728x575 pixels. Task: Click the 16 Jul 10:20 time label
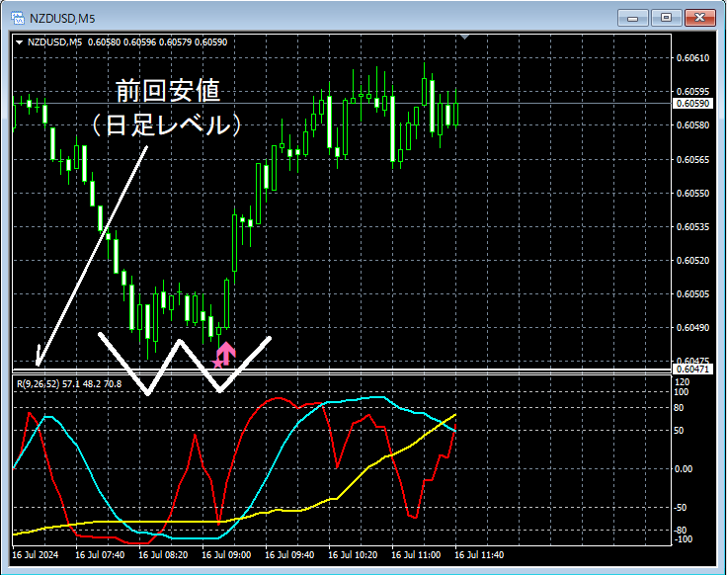(353, 554)
